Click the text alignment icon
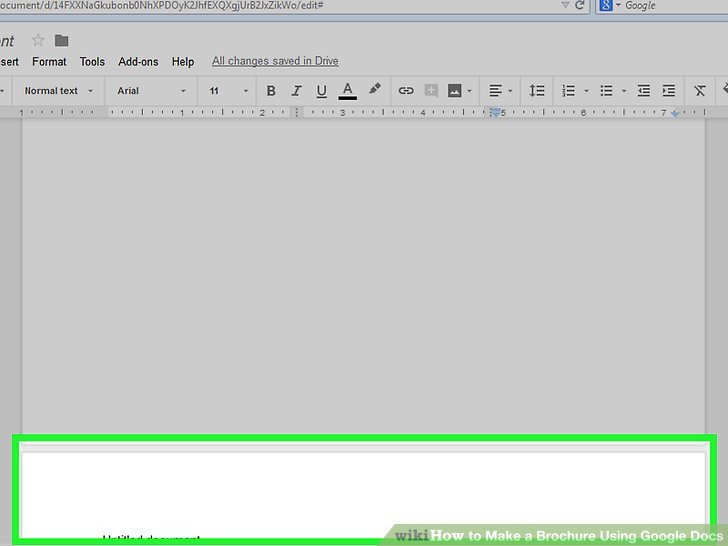Viewport: 728px width, 546px height. pyautogui.click(x=495, y=91)
